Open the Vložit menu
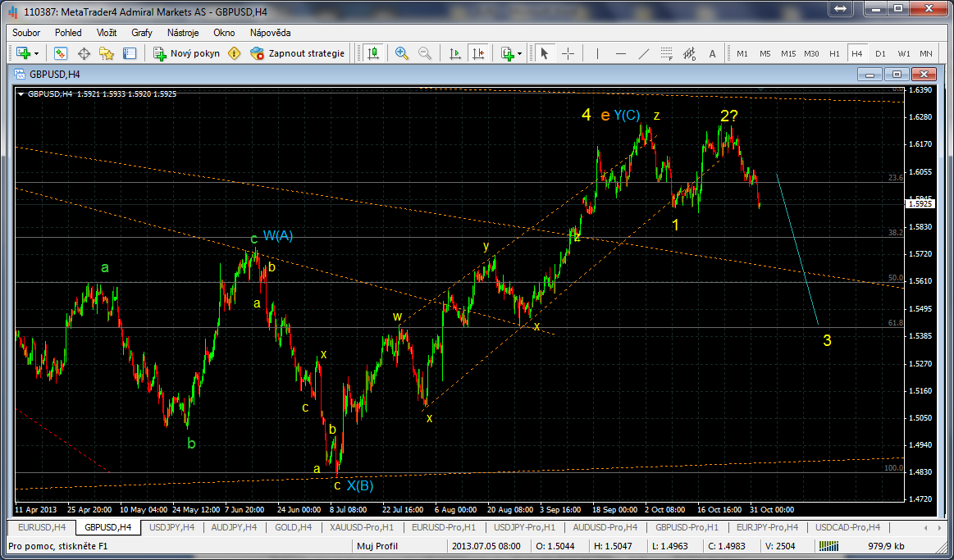The height and width of the screenshot is (560, 954). [x=107, y=33]
